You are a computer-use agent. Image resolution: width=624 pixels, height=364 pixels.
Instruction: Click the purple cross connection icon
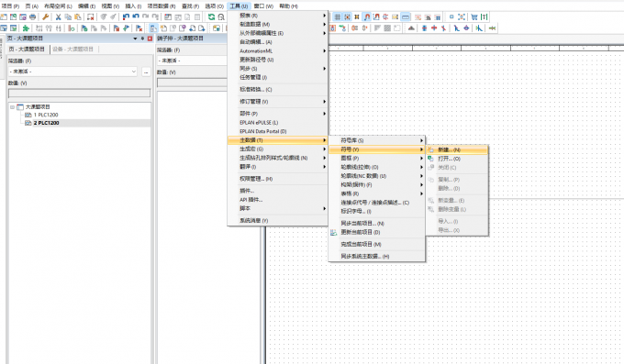pos(466,28)
